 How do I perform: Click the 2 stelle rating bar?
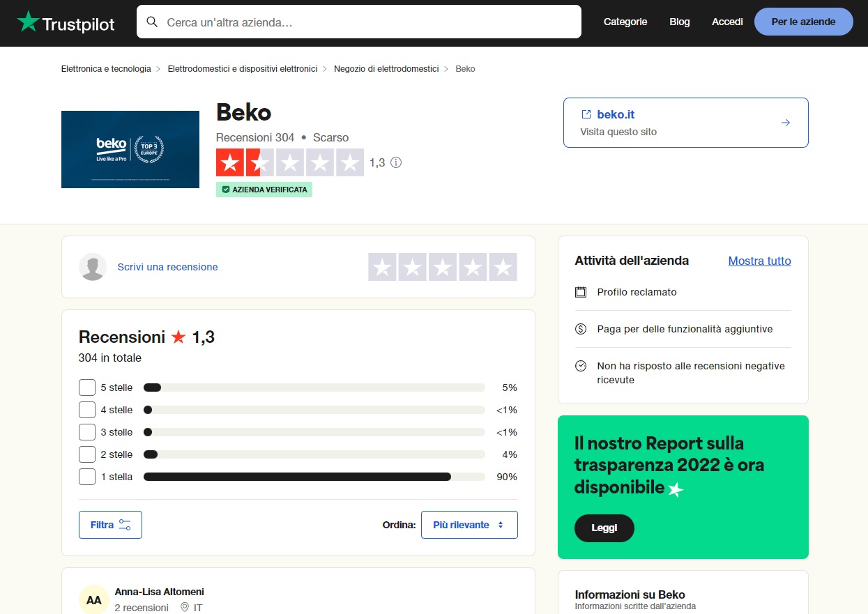314,454
